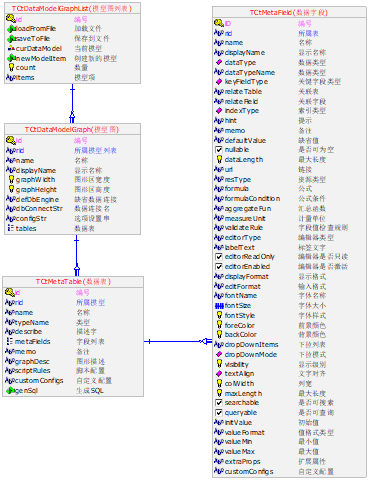
Task: Toggle the searchable checkbox
Action: [219, 403]
